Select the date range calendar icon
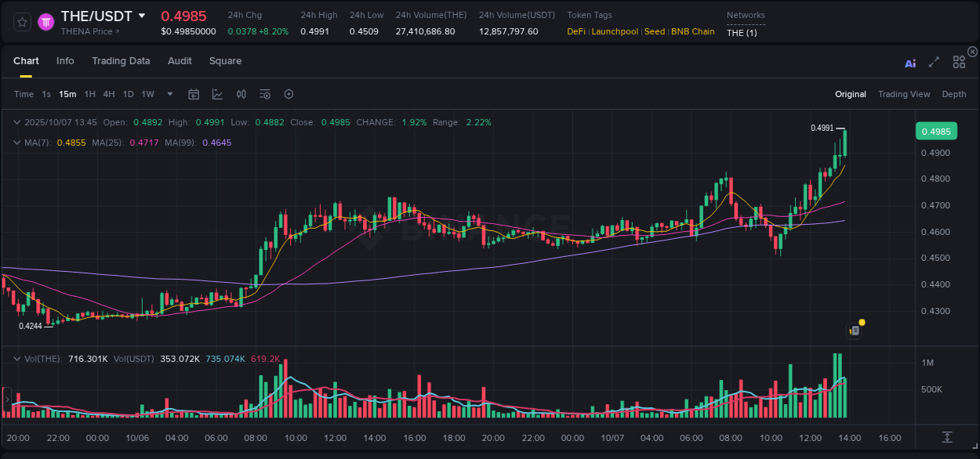The height and width of the screenshot is (459, 980). 194,94
